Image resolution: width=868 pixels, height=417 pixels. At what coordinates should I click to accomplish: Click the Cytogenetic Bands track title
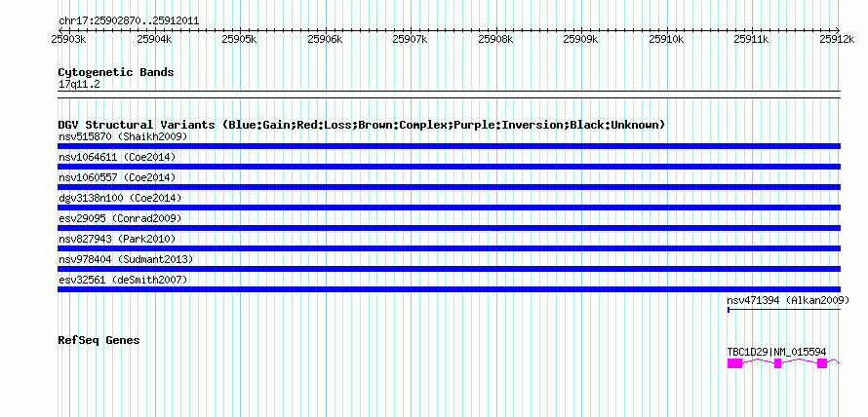tap(116, 72)
